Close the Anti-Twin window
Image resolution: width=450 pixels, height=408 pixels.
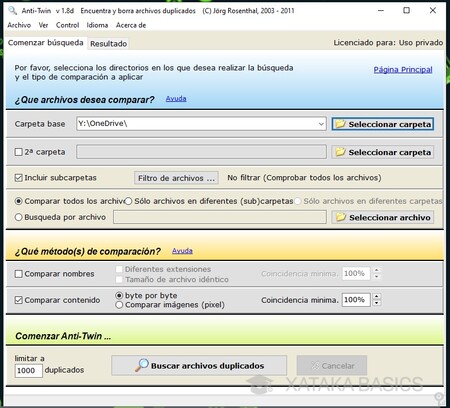[x=433, y=10]
